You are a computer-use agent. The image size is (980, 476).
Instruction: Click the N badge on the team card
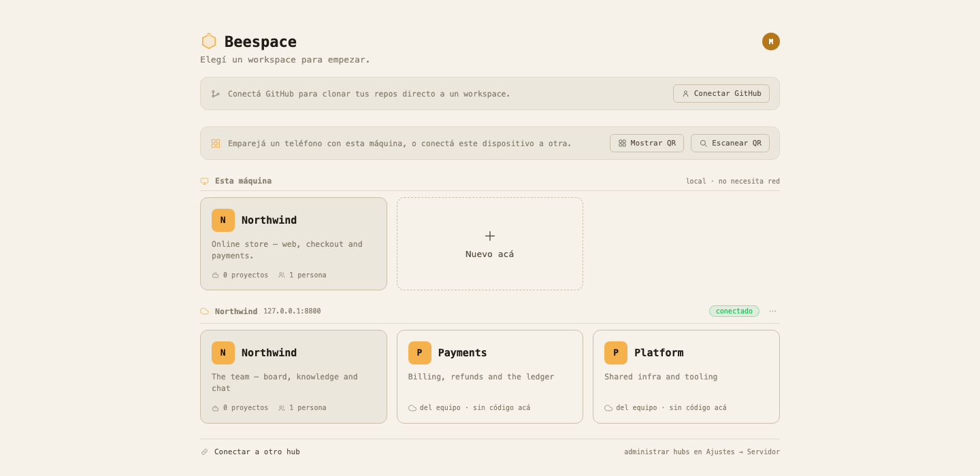pyautogui.click(x=223, y=353)
